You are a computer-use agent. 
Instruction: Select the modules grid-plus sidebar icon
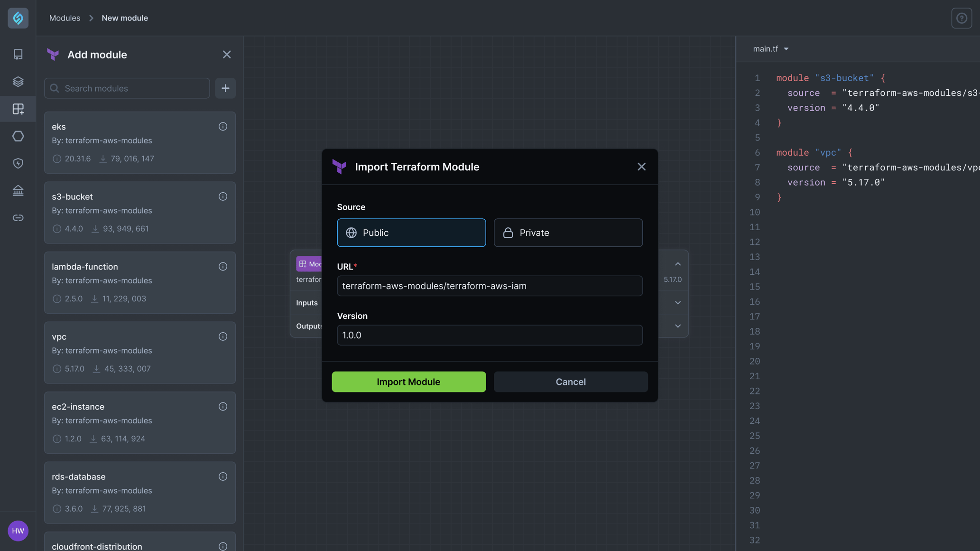click(x=18, y=109)
